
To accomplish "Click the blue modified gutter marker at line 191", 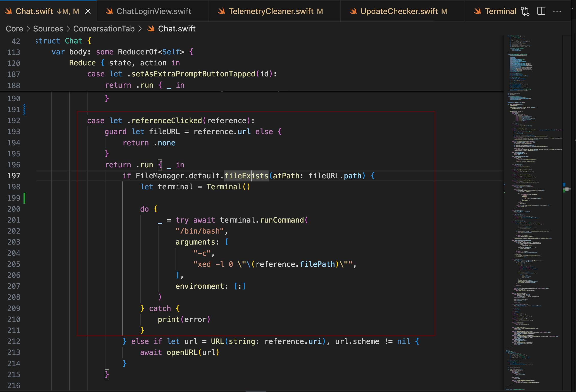I will (x=25, y=110).
